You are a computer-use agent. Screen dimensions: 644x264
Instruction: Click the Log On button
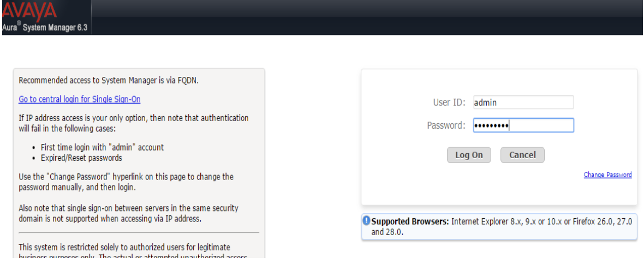(x=469, y=155)
